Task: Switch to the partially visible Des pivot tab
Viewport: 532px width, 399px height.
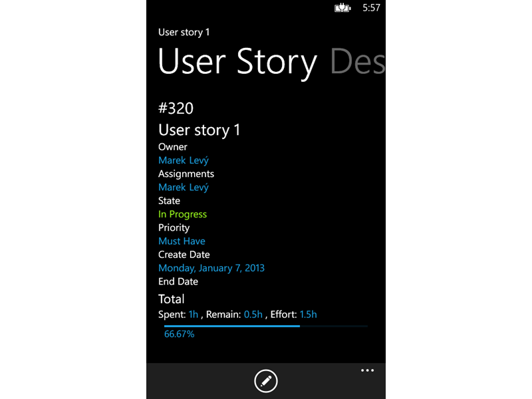Action: [x=358, y=62]
